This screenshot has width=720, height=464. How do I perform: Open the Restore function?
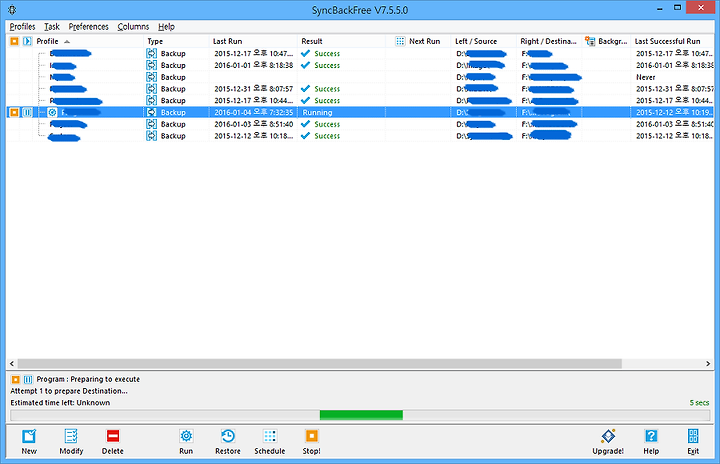228,441
